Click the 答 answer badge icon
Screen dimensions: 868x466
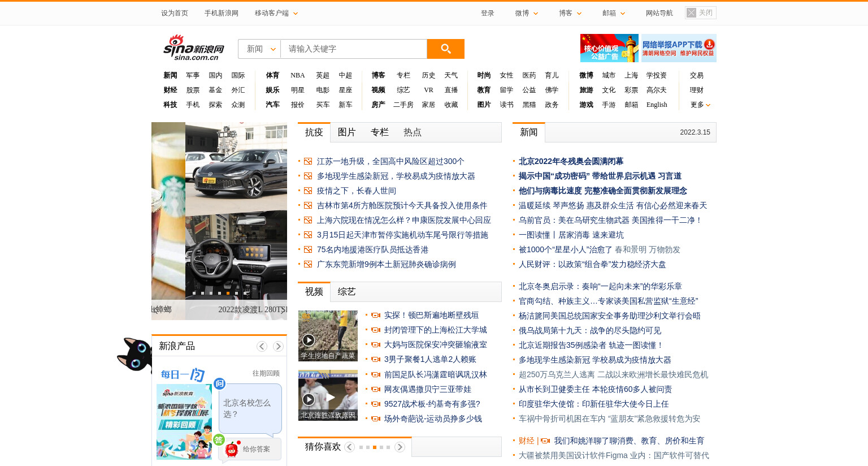pos(219,439)
